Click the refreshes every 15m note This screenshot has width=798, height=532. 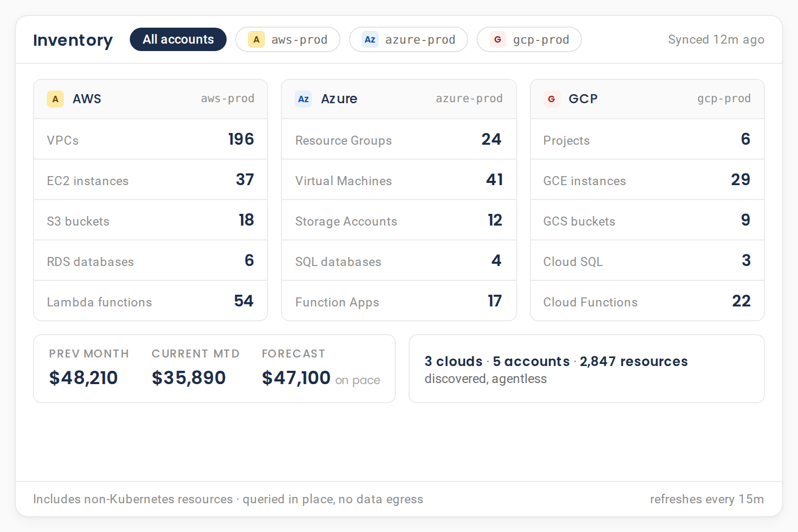[707, 499]
